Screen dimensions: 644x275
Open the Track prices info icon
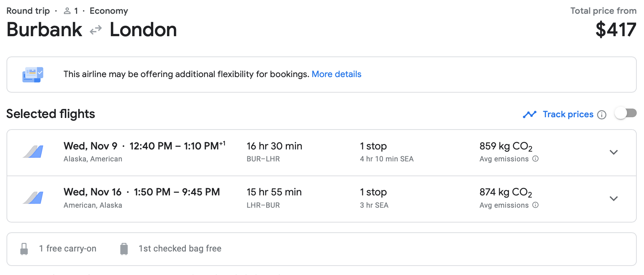[x=602, y=115]
